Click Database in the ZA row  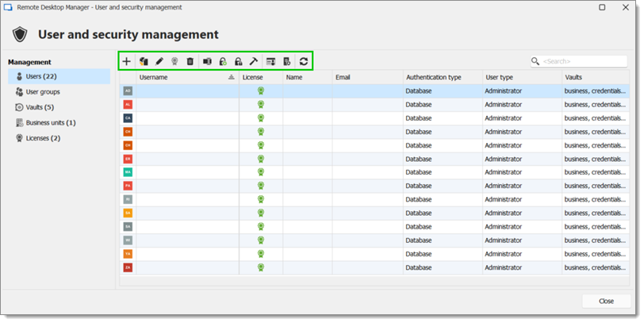tap(419, 267)
